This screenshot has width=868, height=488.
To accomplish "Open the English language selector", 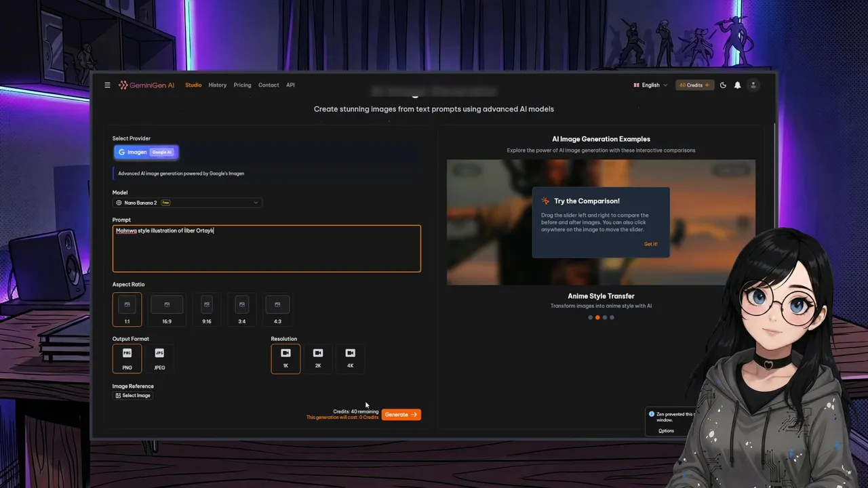I will (x=650, y=85).
